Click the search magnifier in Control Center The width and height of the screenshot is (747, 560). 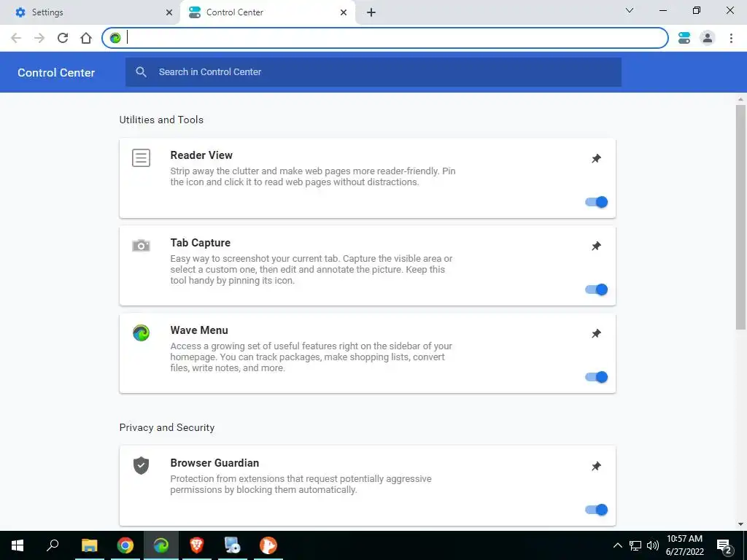click(x=141, y=72)
